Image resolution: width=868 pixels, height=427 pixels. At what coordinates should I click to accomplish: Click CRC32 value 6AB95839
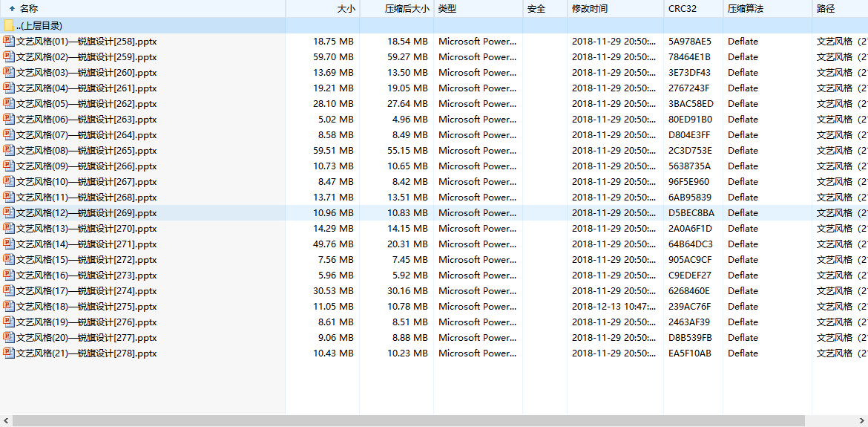pos(690,197)
